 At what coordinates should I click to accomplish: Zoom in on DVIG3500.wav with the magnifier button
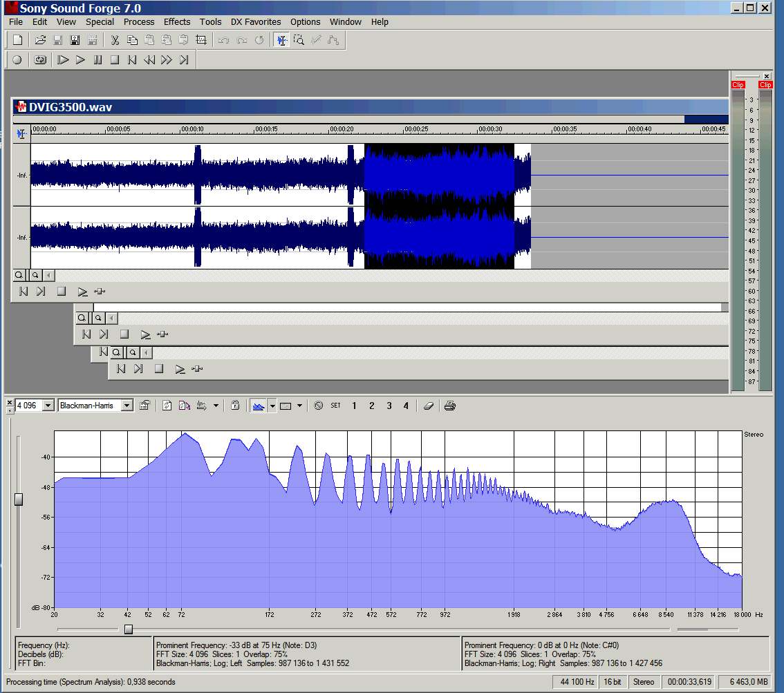[19, 275]
